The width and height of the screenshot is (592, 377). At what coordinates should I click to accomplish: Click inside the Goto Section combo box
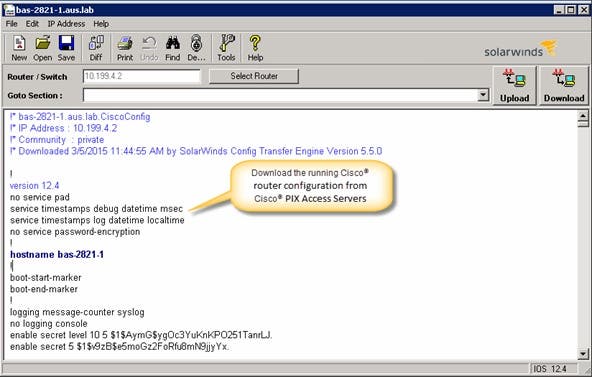click(x=280, y=95)
